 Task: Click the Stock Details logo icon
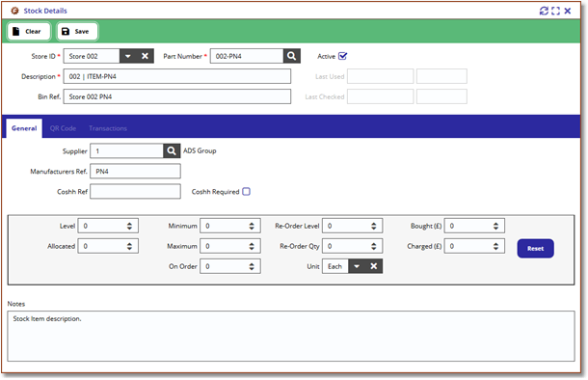(15, 11)
